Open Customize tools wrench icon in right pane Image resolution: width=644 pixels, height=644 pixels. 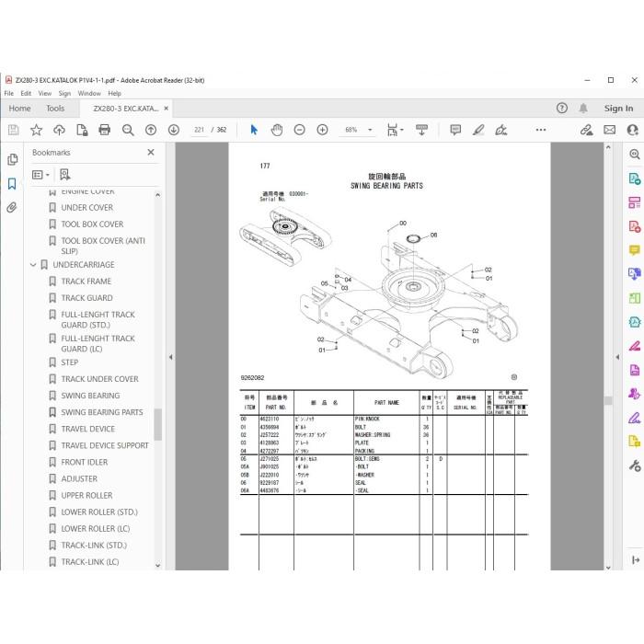pyautogui.click(x=635, y=466)
